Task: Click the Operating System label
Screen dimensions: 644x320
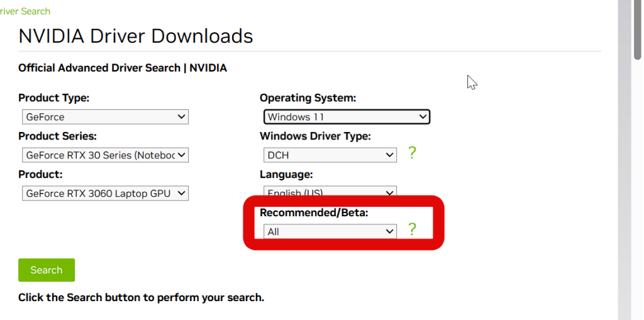Action: [308, 98]
